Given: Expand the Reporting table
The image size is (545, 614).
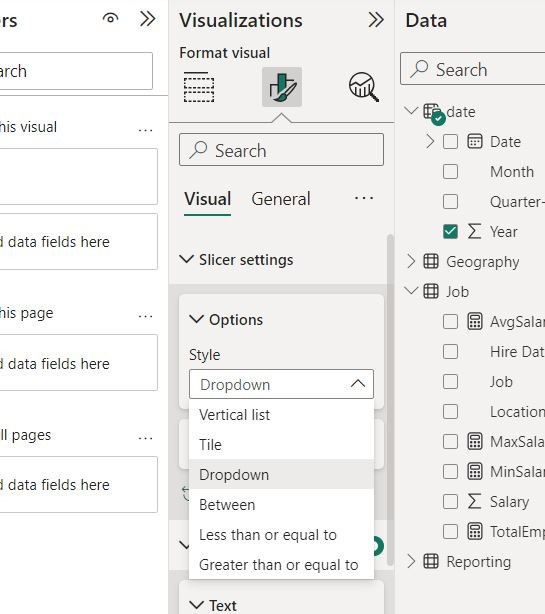Looking at the screenshot, I should click(x=411, y=561).
